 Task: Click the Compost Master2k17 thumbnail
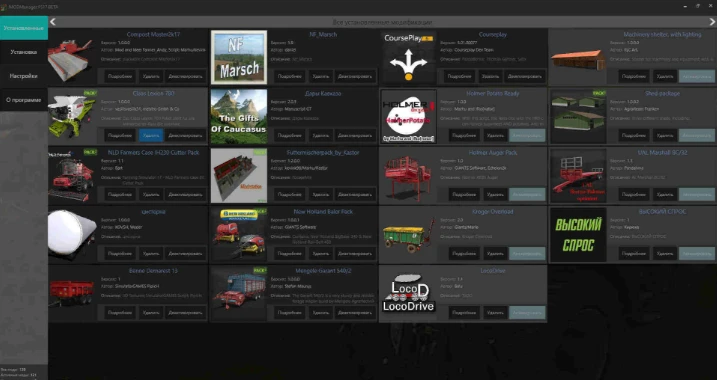(x=72, y=57)
